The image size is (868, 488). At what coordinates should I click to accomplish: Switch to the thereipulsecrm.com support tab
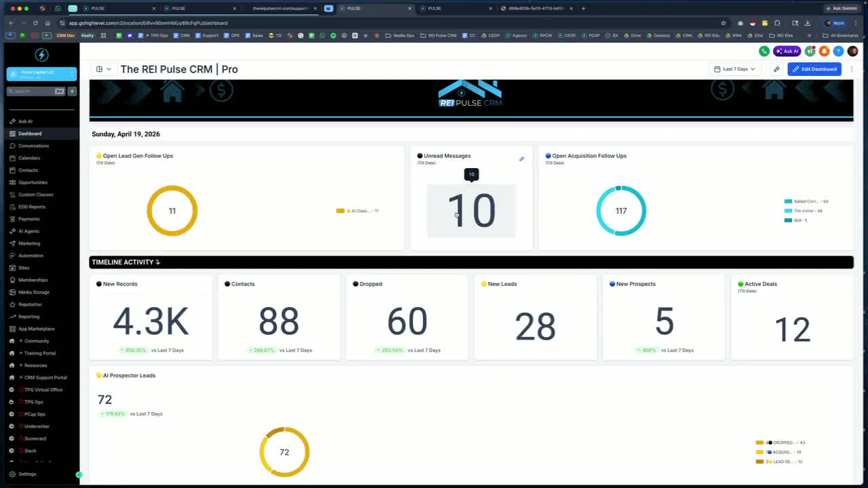(x=281, y=8)
